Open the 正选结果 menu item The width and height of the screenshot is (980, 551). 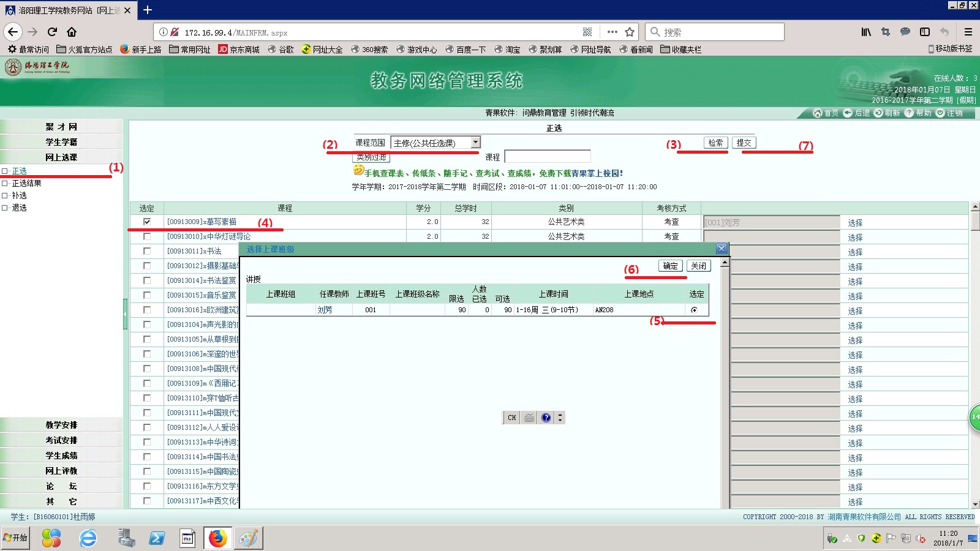pos(26,183)
